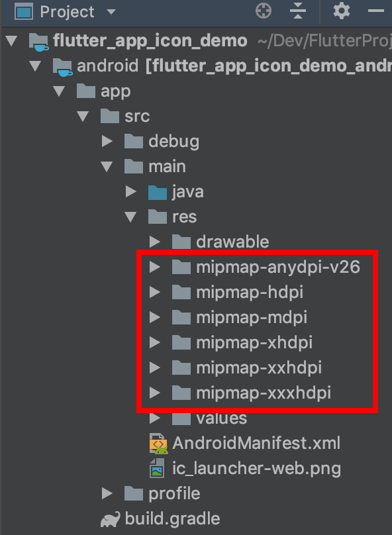Click the debug folder icon
392x535 pixels.
tap(133, 141)
